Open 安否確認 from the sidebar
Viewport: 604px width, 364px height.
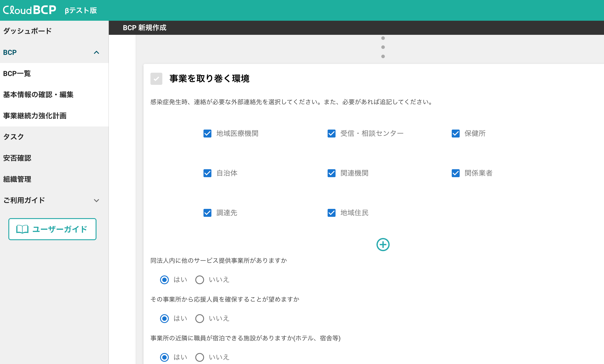click(17, 158)
